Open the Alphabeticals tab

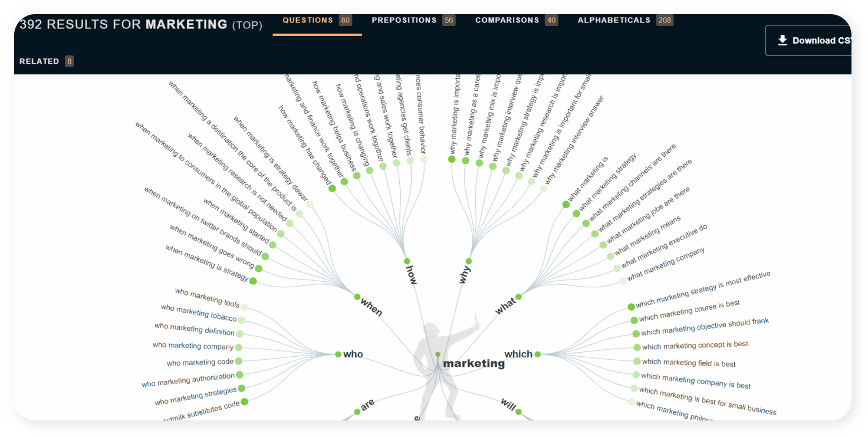point(625,21)
